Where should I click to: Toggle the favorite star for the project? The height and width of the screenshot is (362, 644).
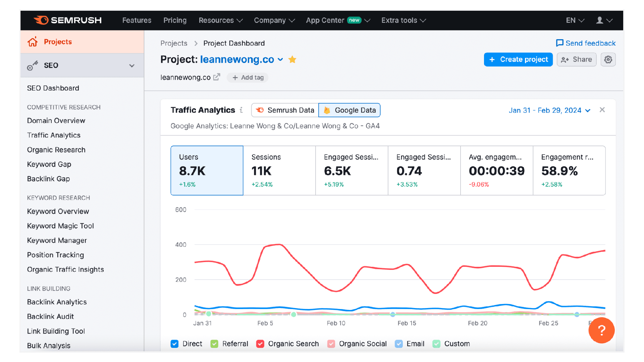(x=292, y=60)
